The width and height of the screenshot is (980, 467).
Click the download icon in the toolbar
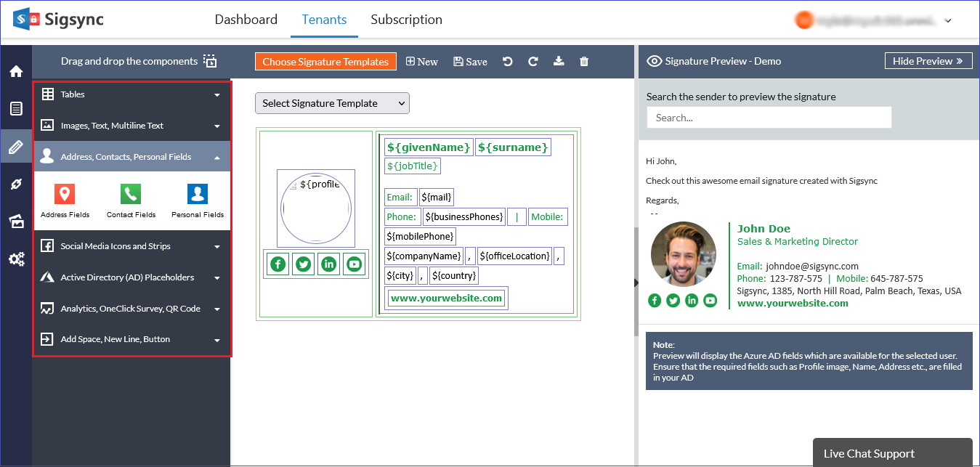(x=559, y=62)
